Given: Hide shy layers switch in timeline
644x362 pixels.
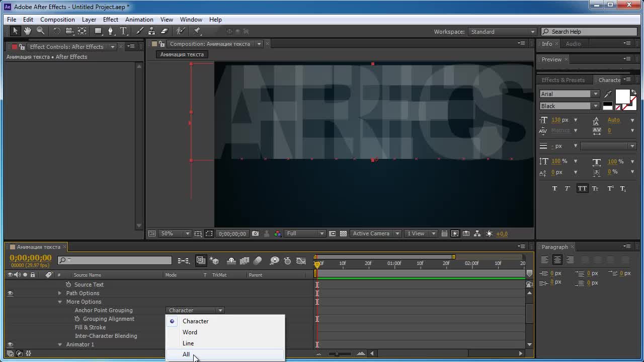Looking at the screenshot, I should (x=231, y=260).
